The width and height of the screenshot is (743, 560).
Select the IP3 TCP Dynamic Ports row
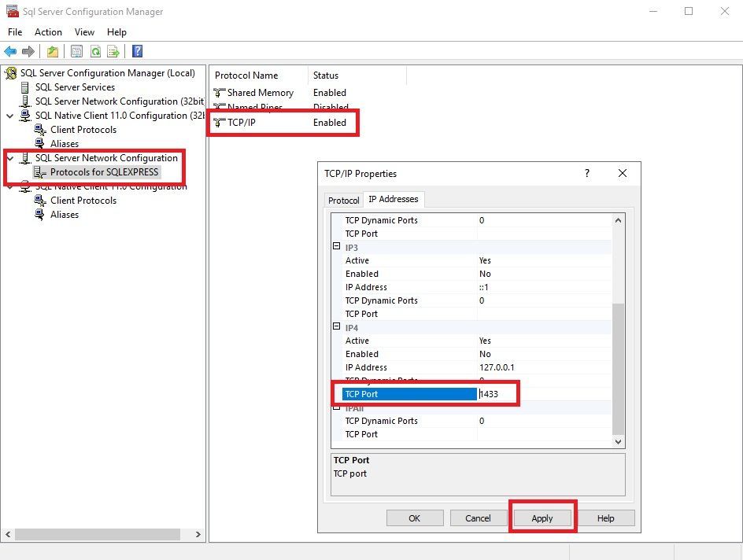tap(477, 300)
